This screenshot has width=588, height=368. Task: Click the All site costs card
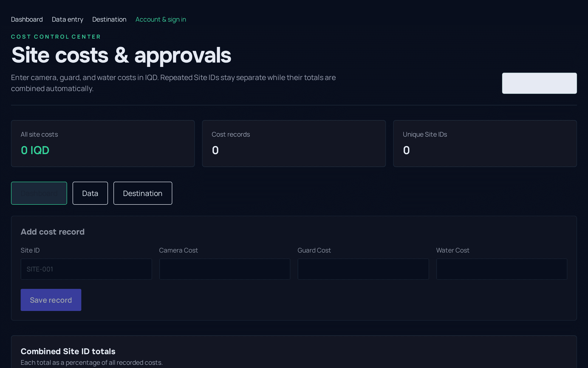coord(103,143)
